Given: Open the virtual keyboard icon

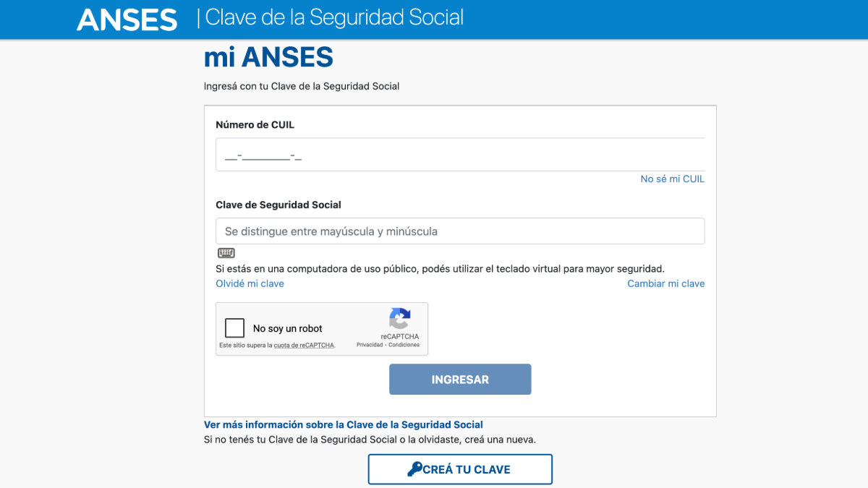Looking at the screenshot, I should tap(226, 252).
